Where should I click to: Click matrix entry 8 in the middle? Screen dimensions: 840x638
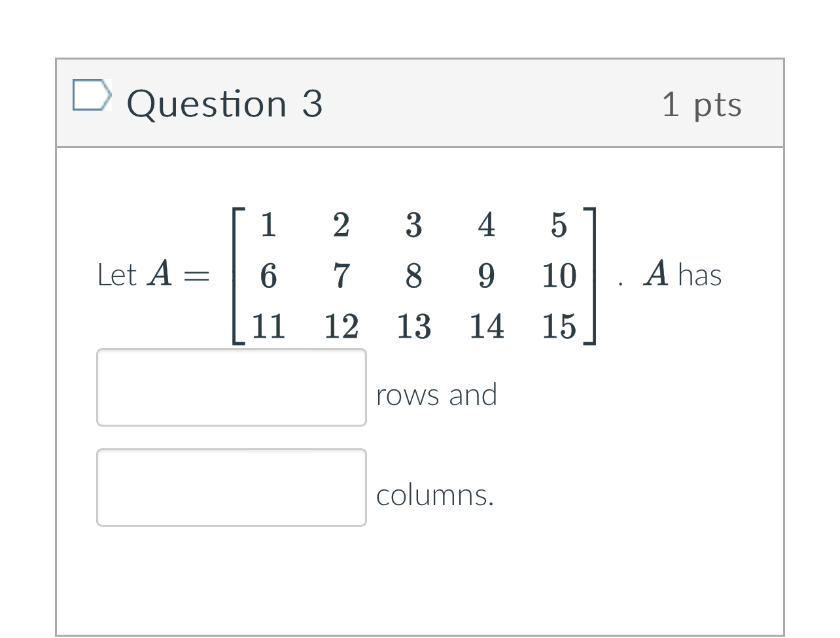pos(413,275)
